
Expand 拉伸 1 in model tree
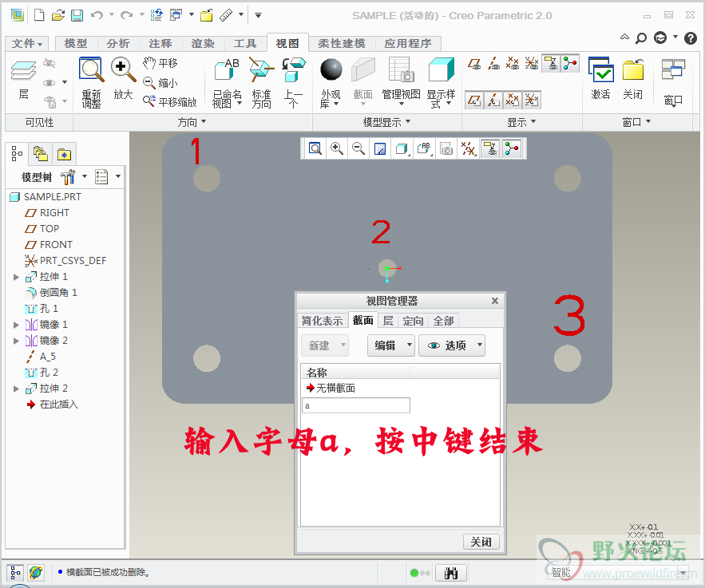pos(16,277)
